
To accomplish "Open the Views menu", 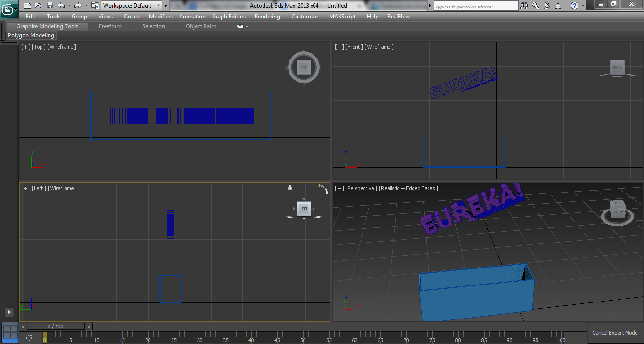I will 106,17.
